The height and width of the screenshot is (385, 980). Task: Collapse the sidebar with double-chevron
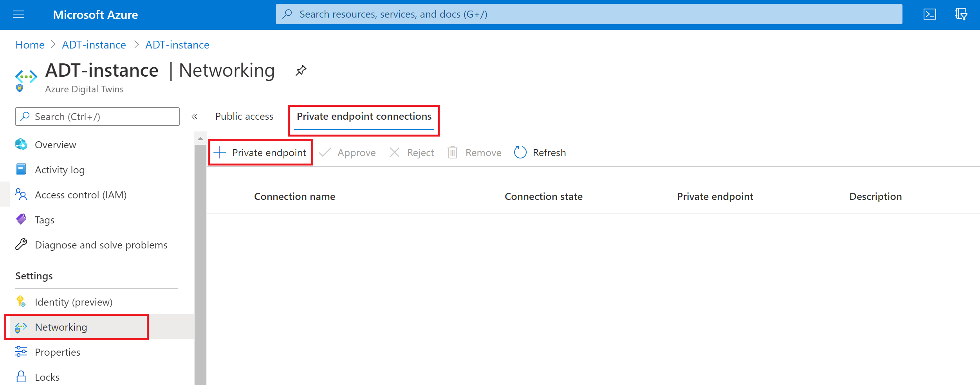click(x=195, y=117)
